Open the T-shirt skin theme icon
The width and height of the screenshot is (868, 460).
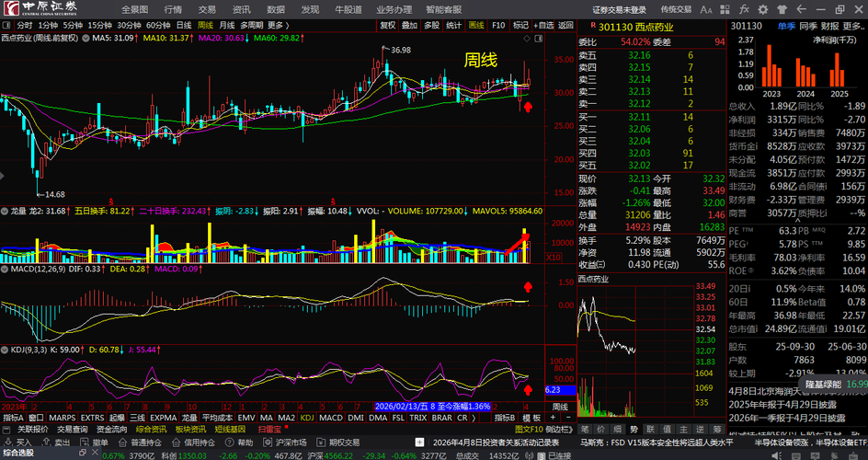point(782,9)
